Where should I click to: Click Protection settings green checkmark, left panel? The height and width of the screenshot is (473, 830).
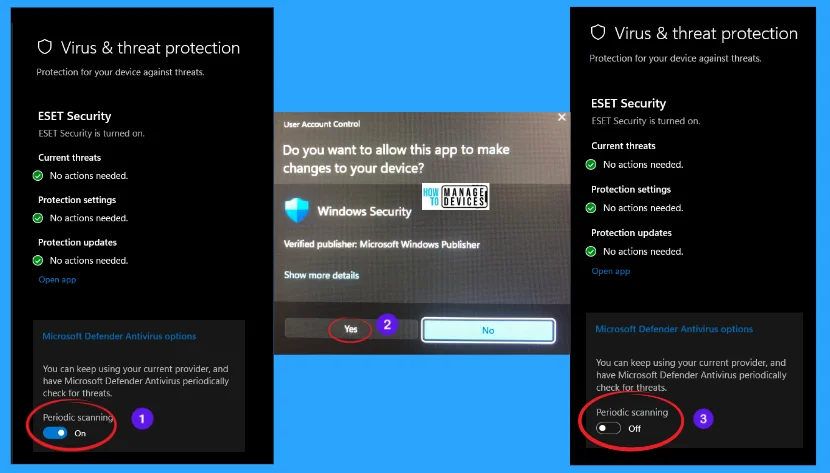coord(38,218)
